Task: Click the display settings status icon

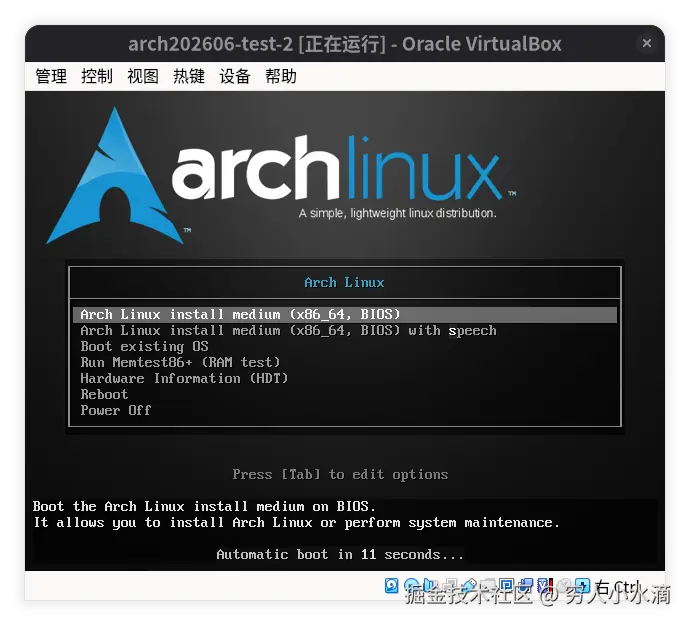Action: (x=507, y=585)
